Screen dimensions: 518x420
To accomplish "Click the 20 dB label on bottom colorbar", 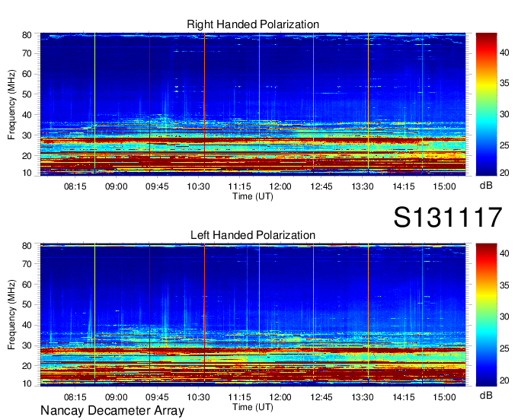I will pyautogui.click(x=504, y=380).
